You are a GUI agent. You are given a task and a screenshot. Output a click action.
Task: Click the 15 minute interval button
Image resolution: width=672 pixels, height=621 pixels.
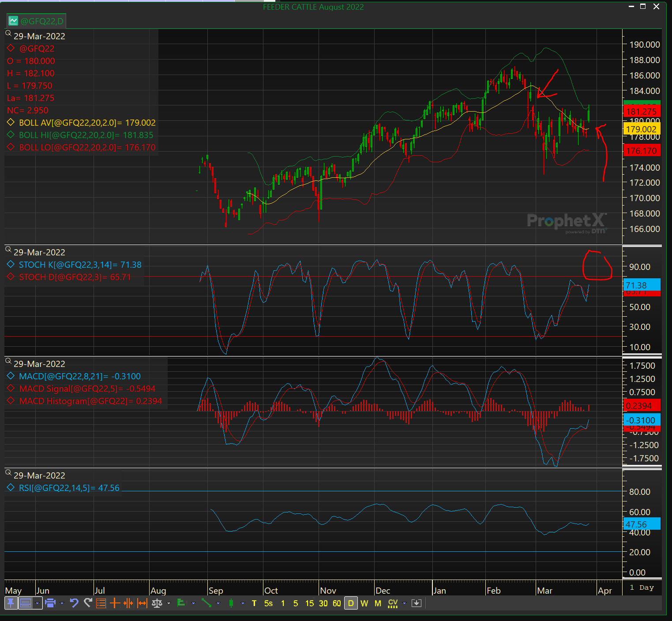[x=309, y=603]
